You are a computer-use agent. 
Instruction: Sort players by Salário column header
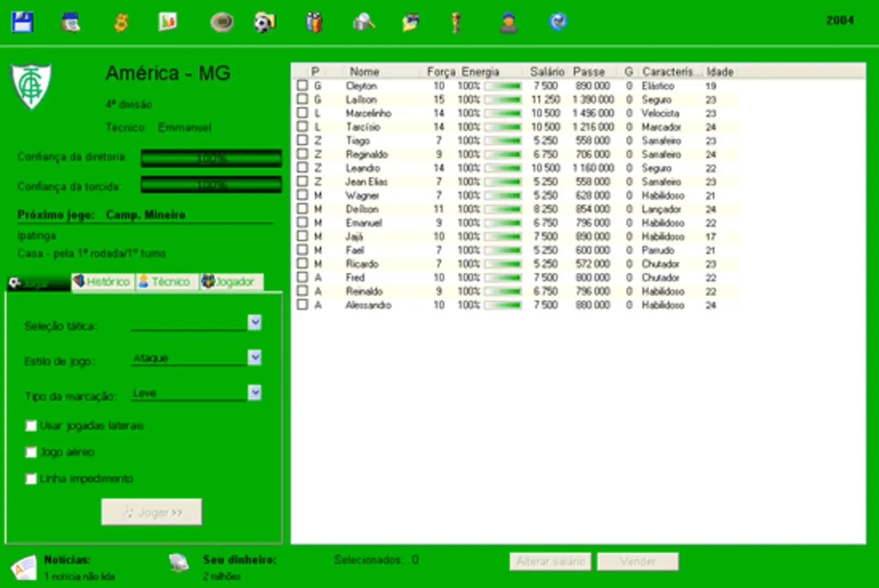coord(546,71)
